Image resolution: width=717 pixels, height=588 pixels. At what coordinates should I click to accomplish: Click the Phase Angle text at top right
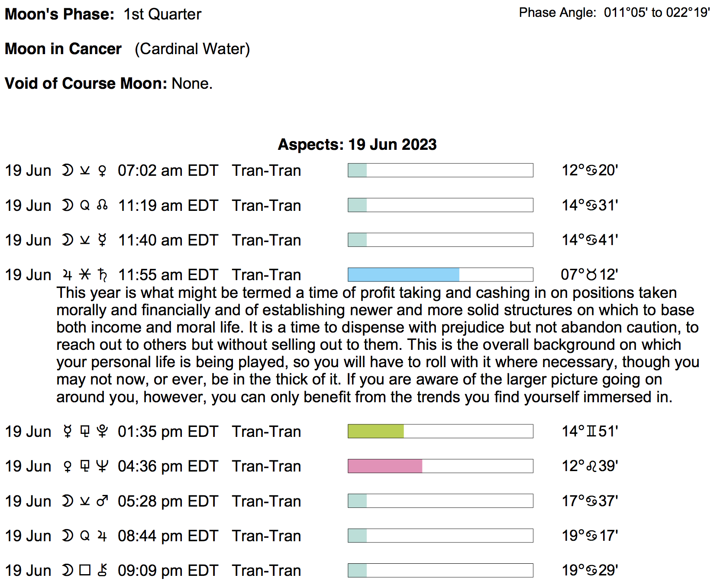[614, 13]
